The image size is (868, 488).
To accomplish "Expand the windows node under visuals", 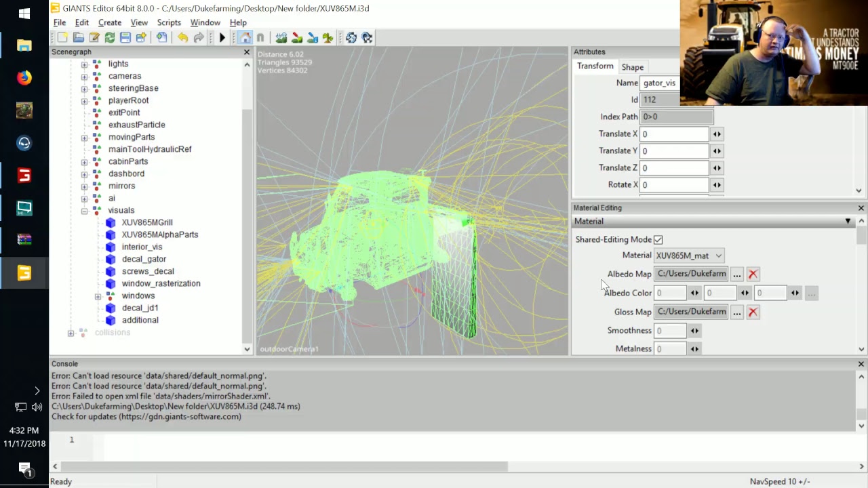I will pyautogui.click(x=98, y=296).
